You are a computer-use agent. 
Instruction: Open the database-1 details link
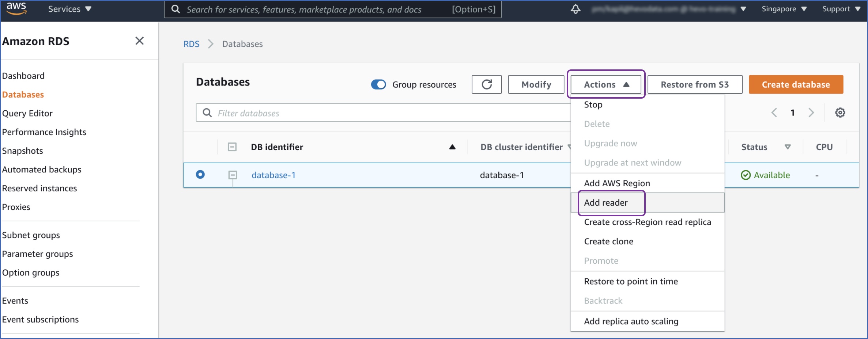(274, 175)
